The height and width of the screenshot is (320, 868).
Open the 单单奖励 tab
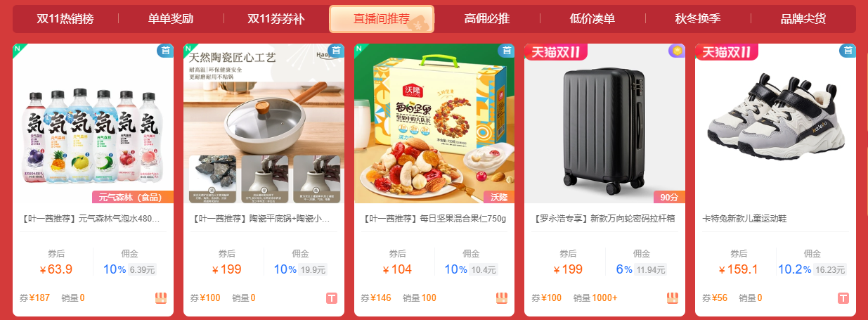(170, 19)
